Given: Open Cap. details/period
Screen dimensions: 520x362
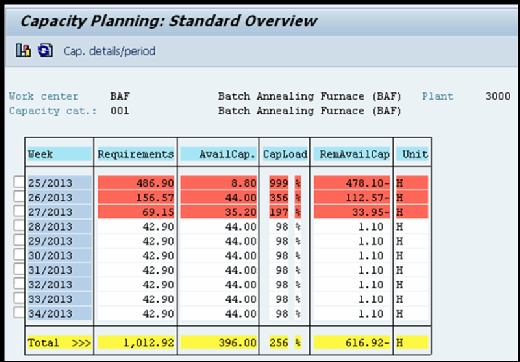Looking at the screenshot, I should coord(109,51).
